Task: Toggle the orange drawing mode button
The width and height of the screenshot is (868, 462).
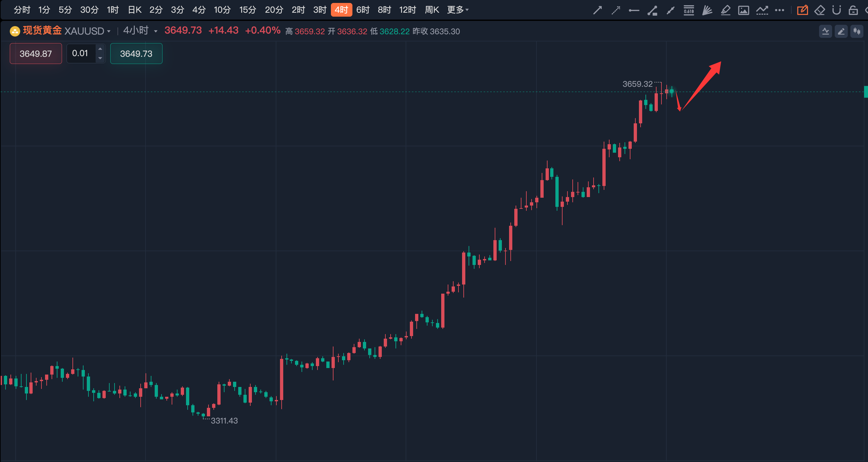Action: [x=802, y=10]
